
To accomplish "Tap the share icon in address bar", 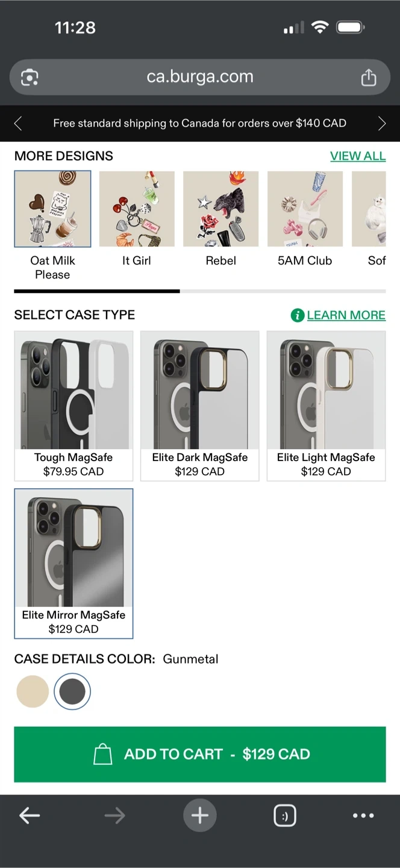I will (x=368, y=77).
